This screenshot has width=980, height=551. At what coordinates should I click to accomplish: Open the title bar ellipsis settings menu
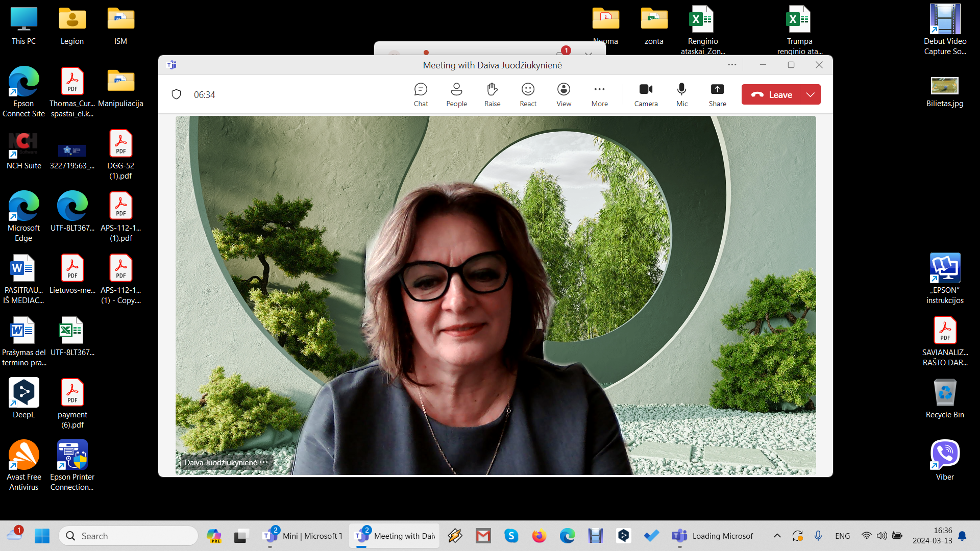pos(732,65)
